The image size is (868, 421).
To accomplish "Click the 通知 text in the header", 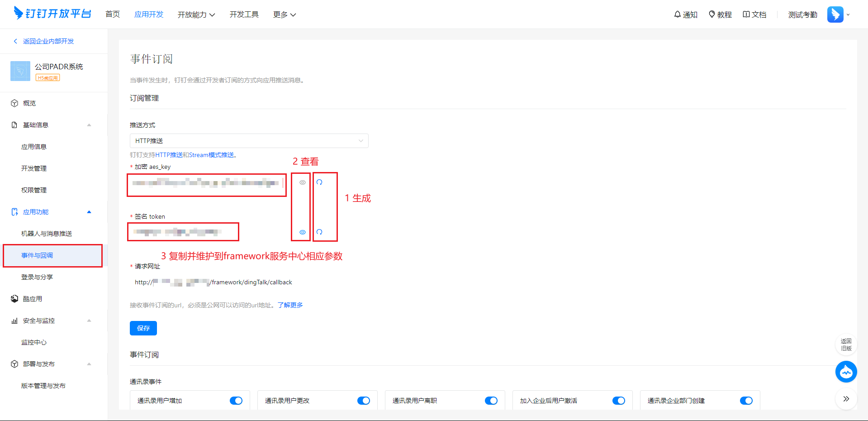I will 690,14.
